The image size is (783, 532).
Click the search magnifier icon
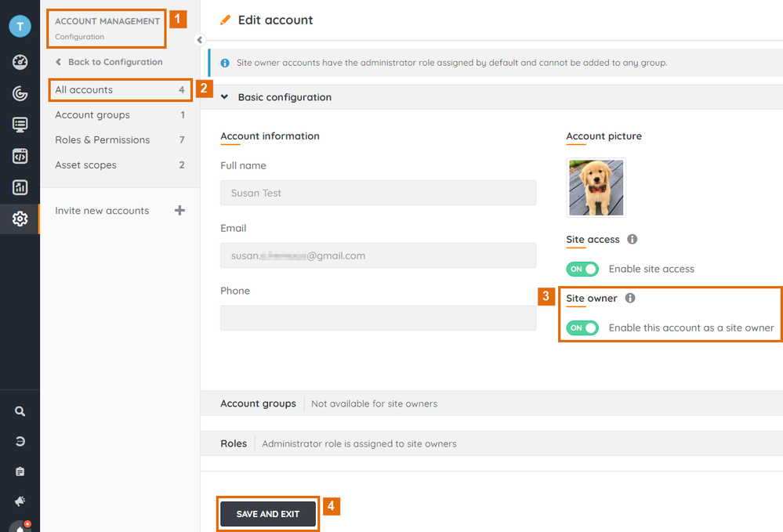point(20,411)
